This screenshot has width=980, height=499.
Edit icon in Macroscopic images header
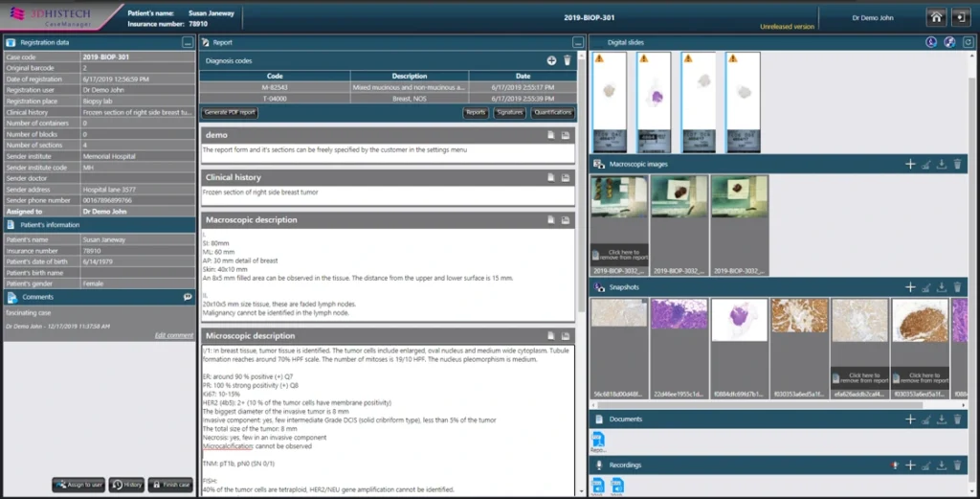pyautogui.click(x=925, y=164)
